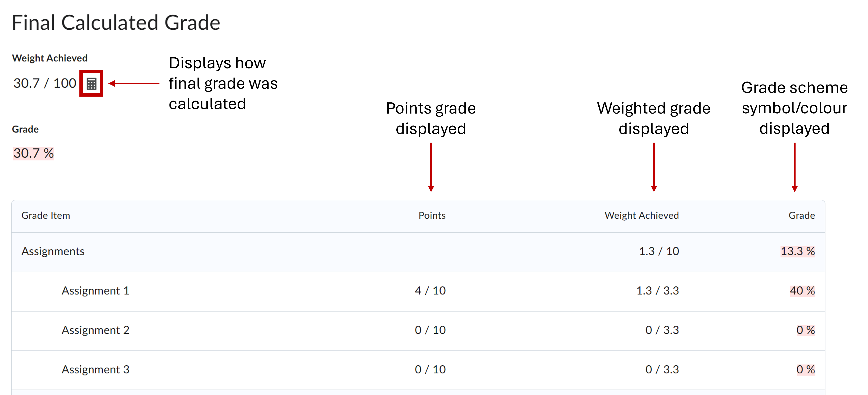The height and width of the screenshot is (395, 868).
Task: Open the Assignment 2 grade item
Action: (x=95, y=330)
